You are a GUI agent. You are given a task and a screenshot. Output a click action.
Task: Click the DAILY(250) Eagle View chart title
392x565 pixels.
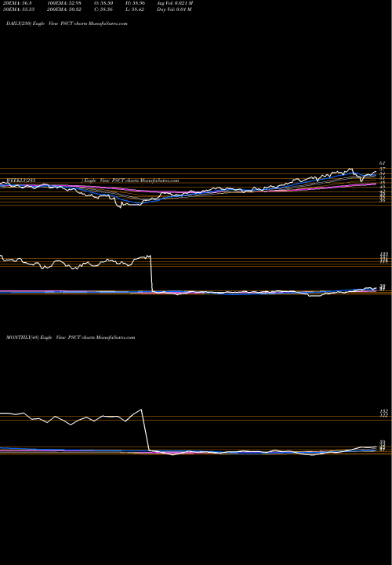[x=67, y=24]
